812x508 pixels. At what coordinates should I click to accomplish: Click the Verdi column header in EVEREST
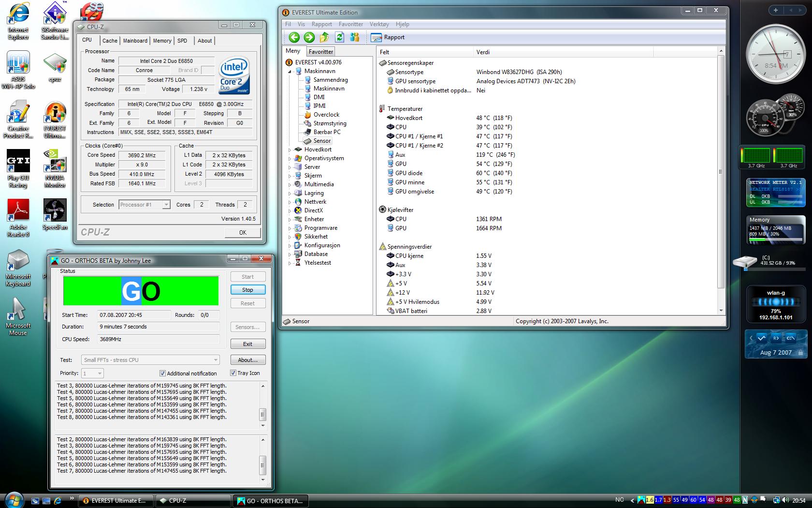click(563, 52)
